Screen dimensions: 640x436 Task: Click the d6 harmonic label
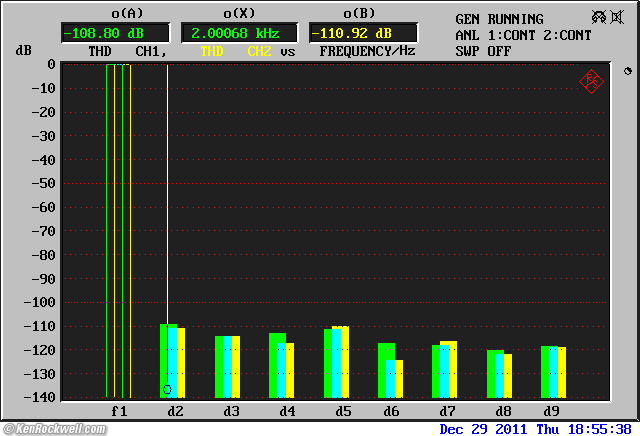pyautogui.click(x=391, y=411)
